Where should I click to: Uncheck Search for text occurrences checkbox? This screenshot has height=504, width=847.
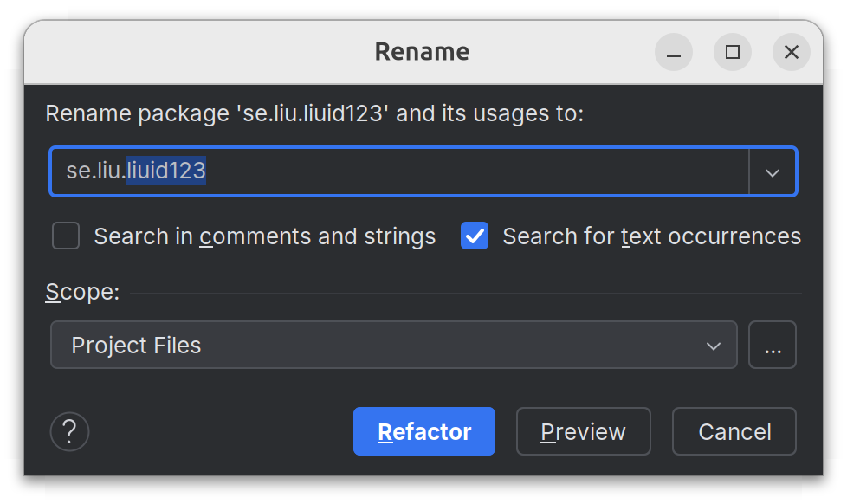475,236
